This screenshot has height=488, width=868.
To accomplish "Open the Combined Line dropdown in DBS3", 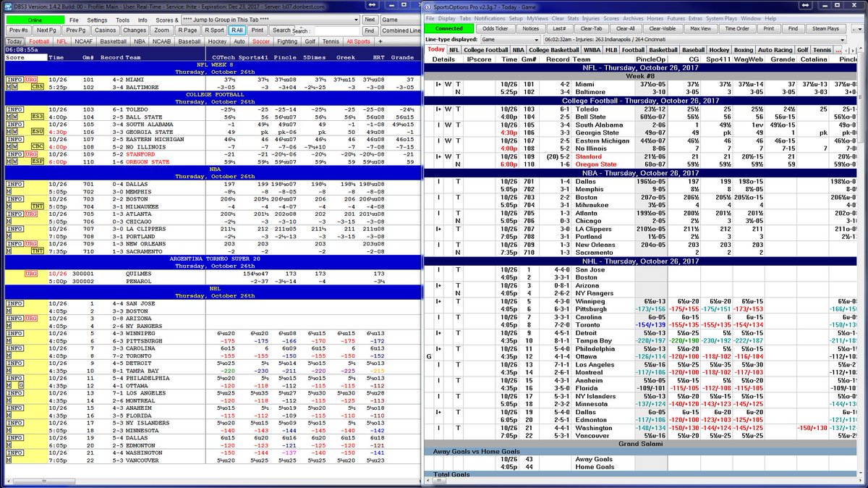I will 400,30.
